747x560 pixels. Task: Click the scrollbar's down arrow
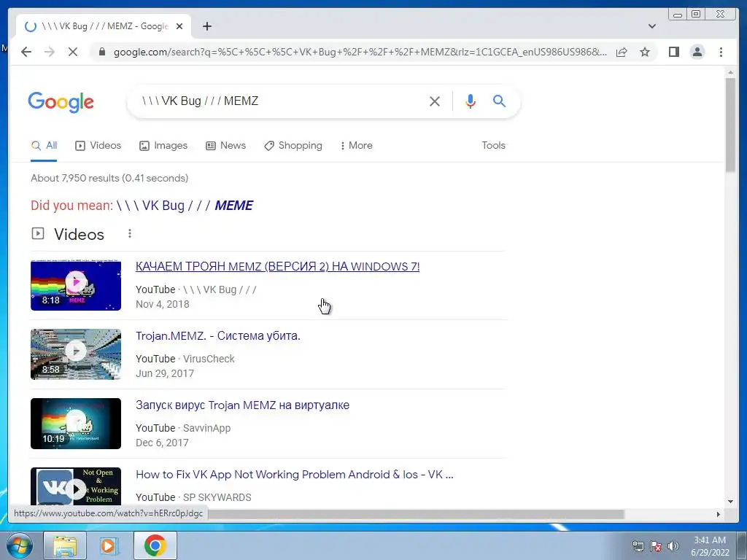(x=730, y=501)
